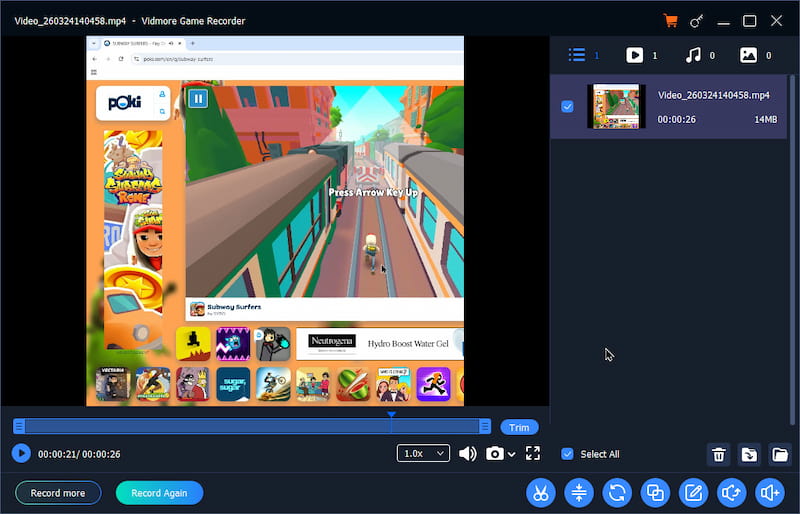This screenshot has width=800, height=514.
Task: Click the file merger icon
Action: pos(655,492)
